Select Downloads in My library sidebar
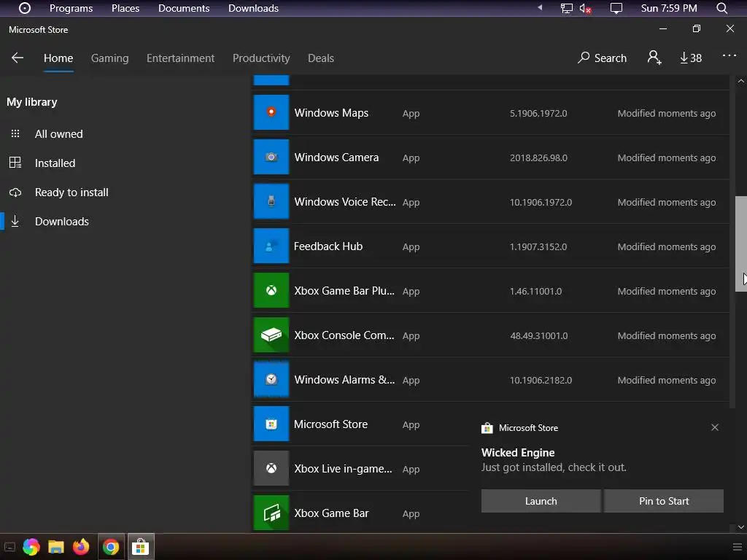The image size is (747, 560). [x=61, y=222]
